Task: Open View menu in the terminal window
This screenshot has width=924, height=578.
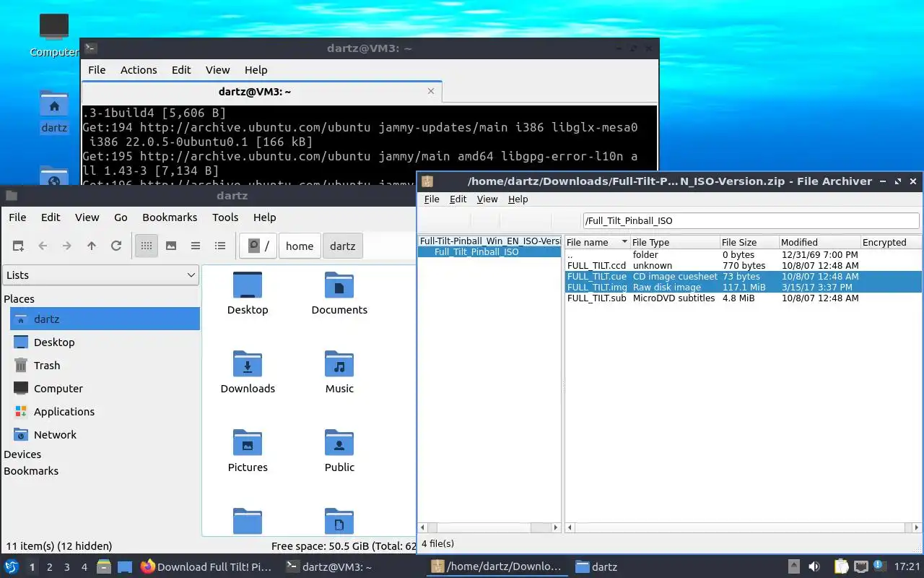Action: (x=217, y=69)
